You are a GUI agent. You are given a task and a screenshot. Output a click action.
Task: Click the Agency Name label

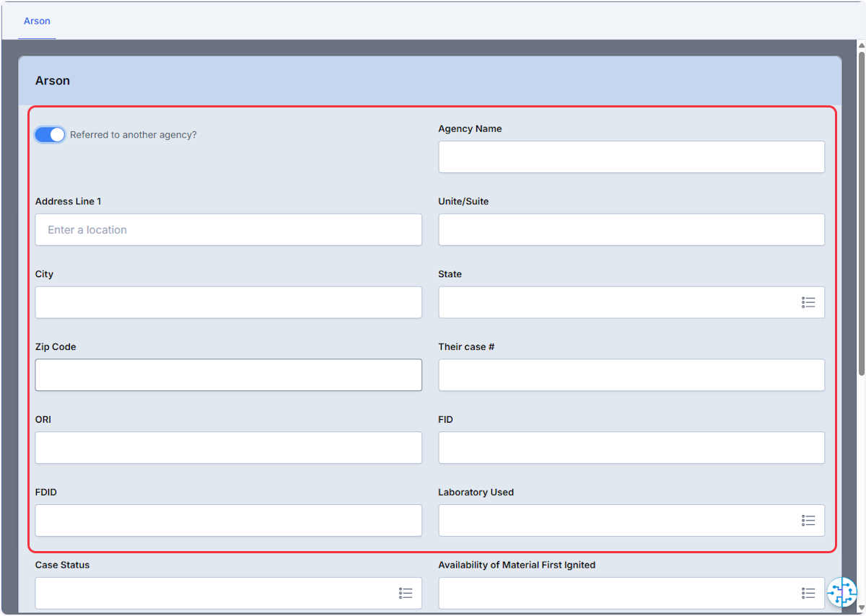point(470,128)
